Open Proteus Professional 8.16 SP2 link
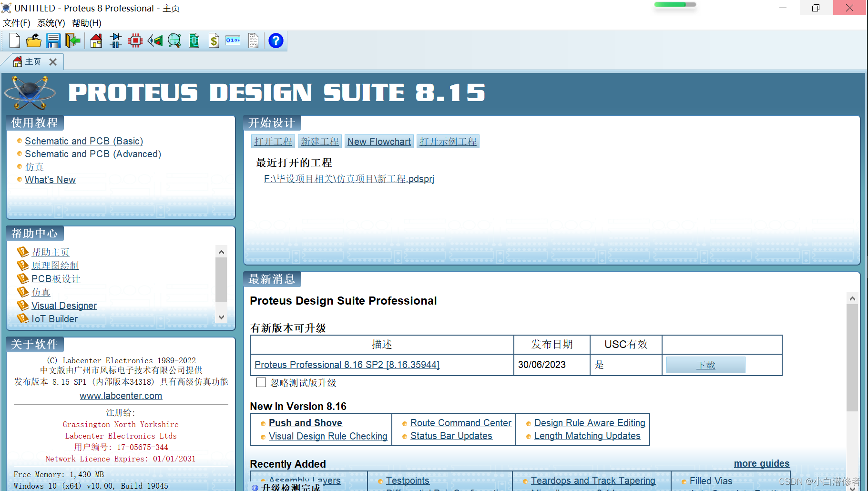 pos(347,365)
